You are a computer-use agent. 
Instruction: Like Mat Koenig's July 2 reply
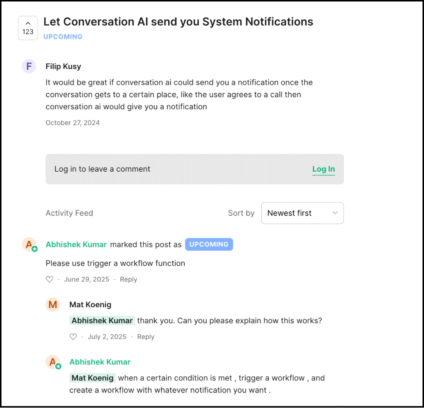coord(73,337)
